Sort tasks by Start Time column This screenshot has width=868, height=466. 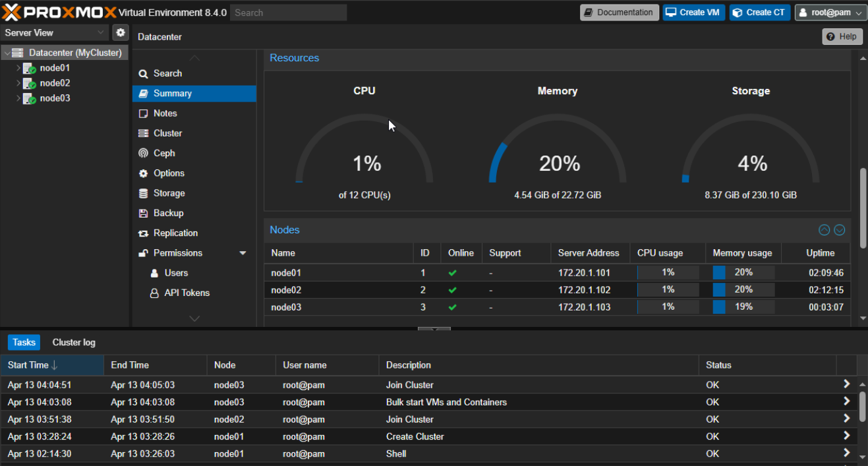coord(52,365)
